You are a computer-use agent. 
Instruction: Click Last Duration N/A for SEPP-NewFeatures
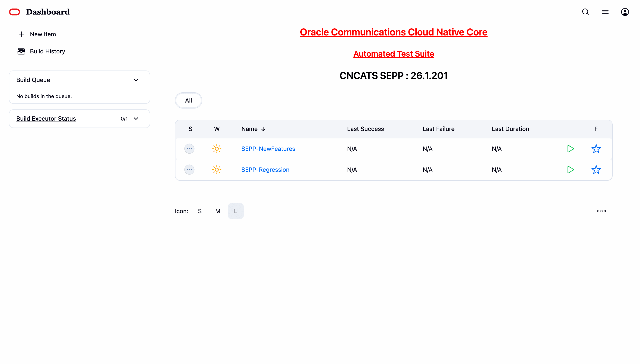click(x=496, y=149)
